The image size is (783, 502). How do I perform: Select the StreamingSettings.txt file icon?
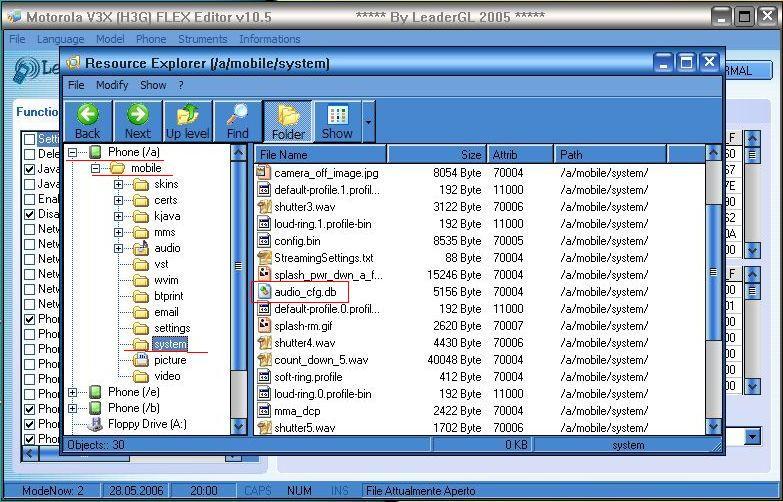click(x=264, y=258)
